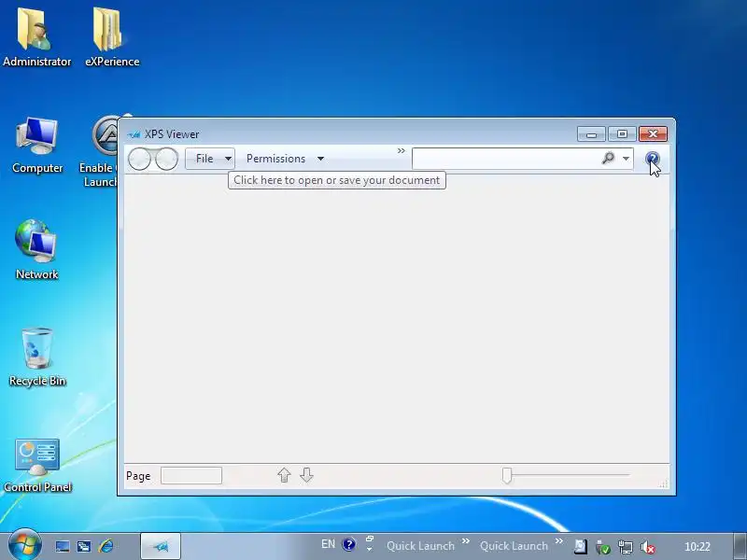This screenshot has height=560, width=747.
Task: Click the back navigation circle button
Action: tap(139, 159)
